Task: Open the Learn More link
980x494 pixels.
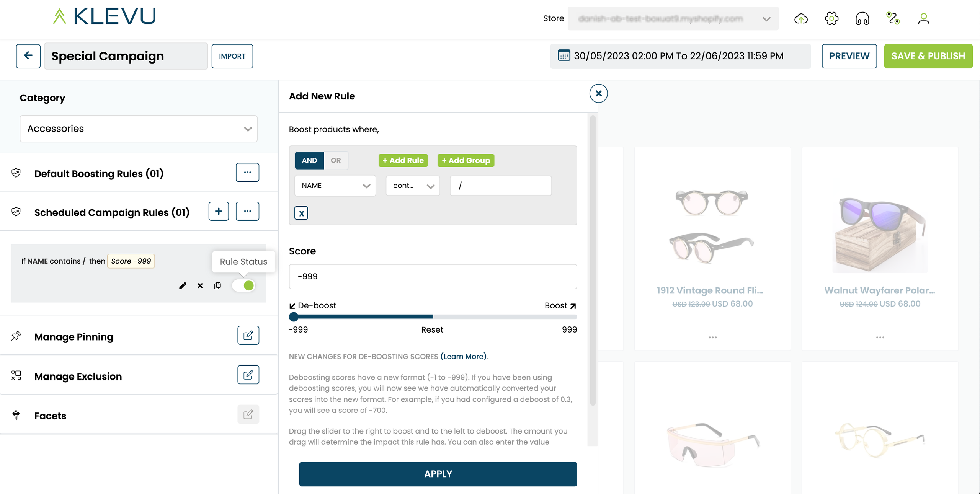Action: coord(464,356)
